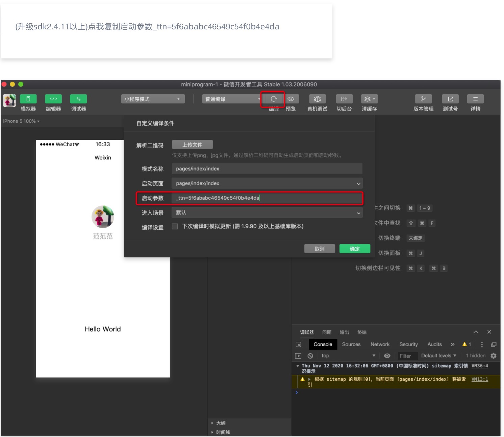Collapse the sitemap log entry

pyautogui.click(x=298, y=366)
